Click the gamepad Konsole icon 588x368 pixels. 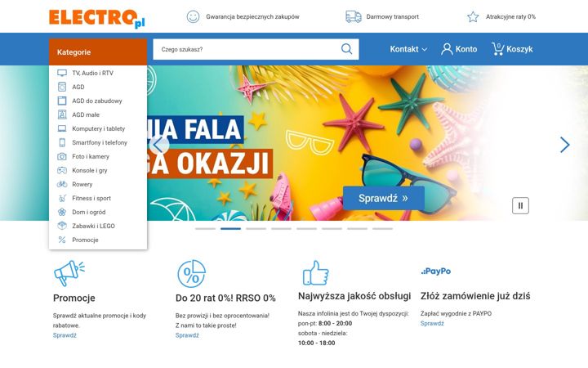pyautogui.click(x=62, y=170)
